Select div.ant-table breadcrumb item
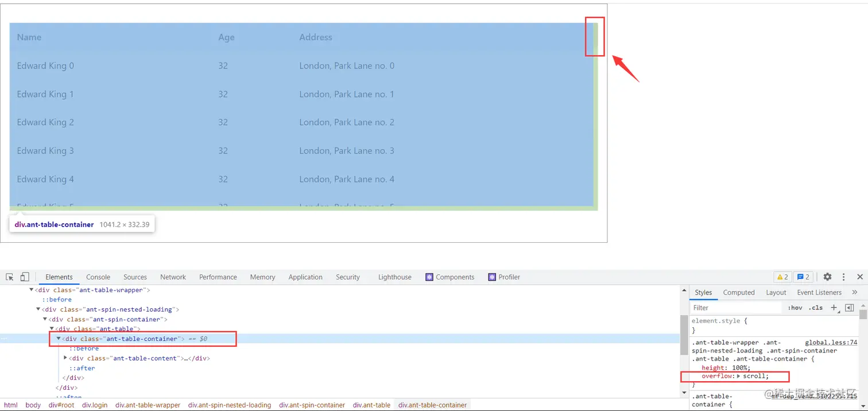This screenshot has height=411, width=868. point(371,405)
